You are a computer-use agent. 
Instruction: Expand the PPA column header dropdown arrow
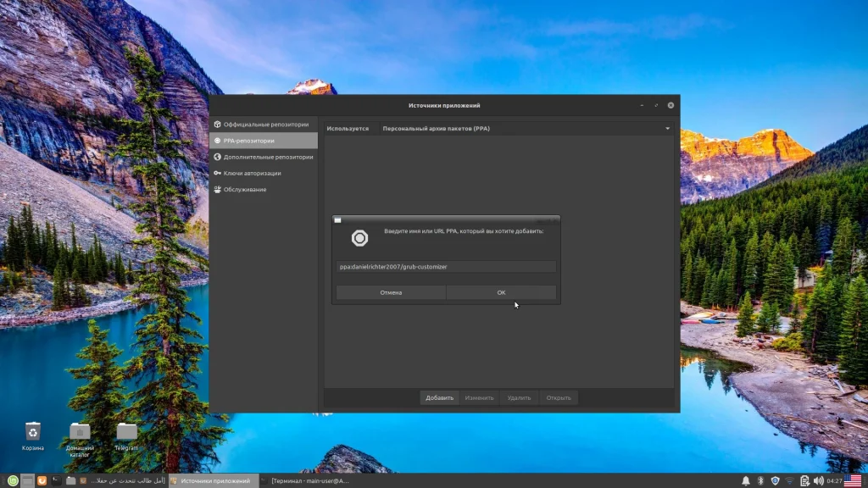[x=667, y=129]
